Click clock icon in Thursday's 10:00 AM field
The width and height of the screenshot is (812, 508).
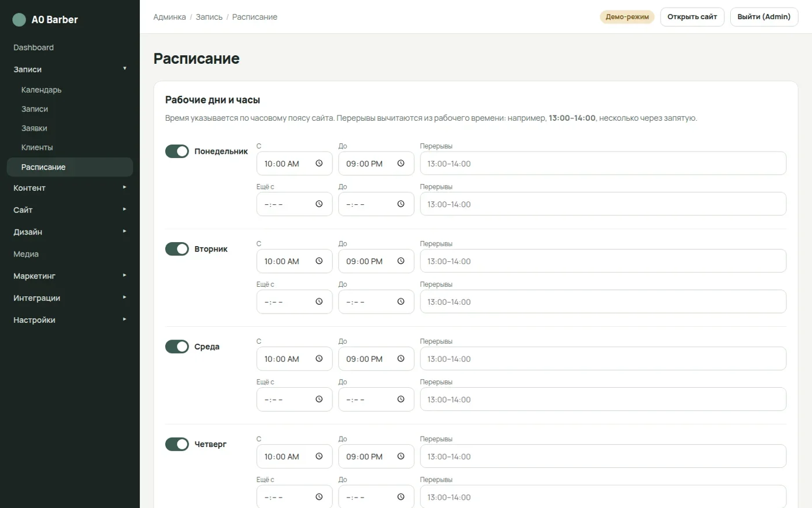[x=319, y=456]
